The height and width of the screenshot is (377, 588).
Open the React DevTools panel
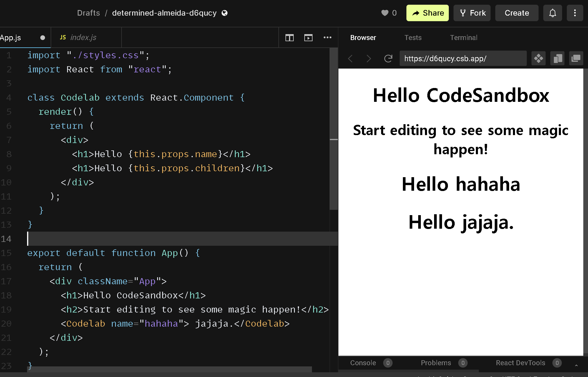[x=520, y=363]
